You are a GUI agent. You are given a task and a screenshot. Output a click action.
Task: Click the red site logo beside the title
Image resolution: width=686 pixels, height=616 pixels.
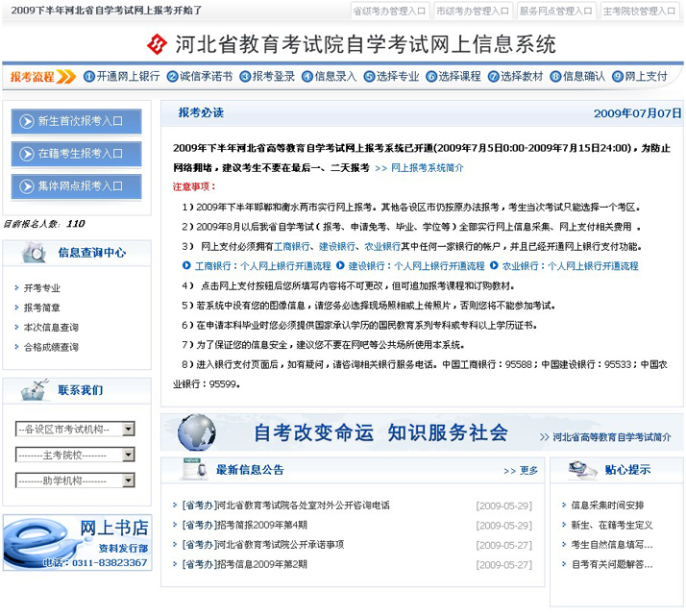[156, 45]
